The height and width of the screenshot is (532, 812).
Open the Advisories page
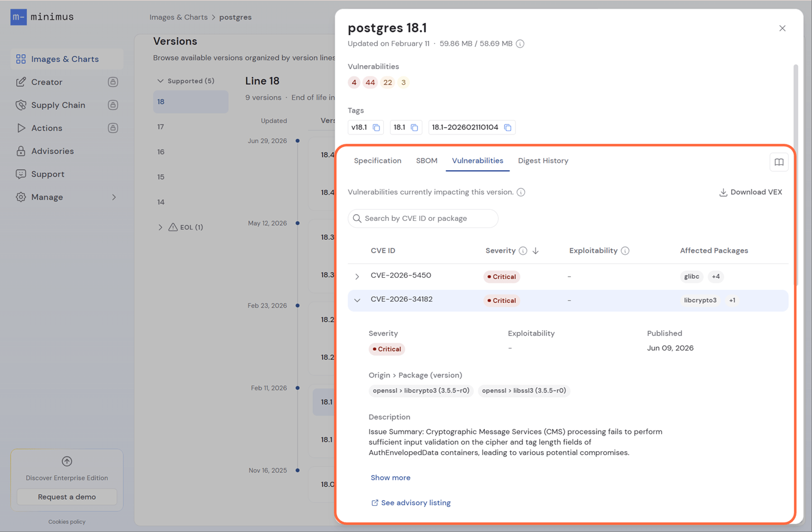(x=52, y=151)
